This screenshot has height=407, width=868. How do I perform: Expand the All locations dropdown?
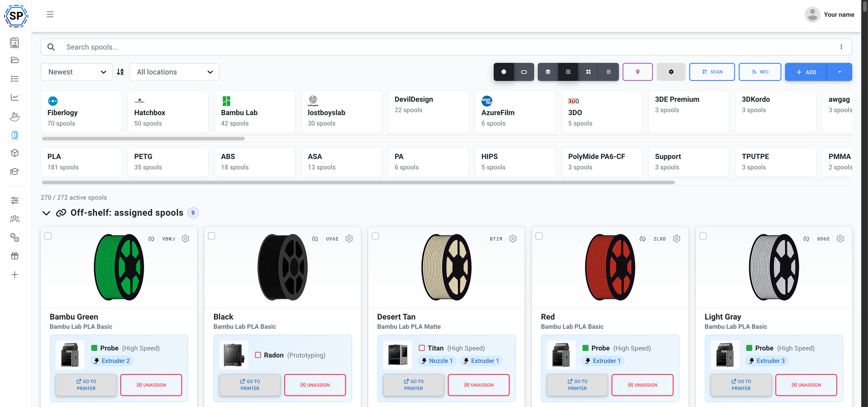pyautogui.click(x=174, y=71)
